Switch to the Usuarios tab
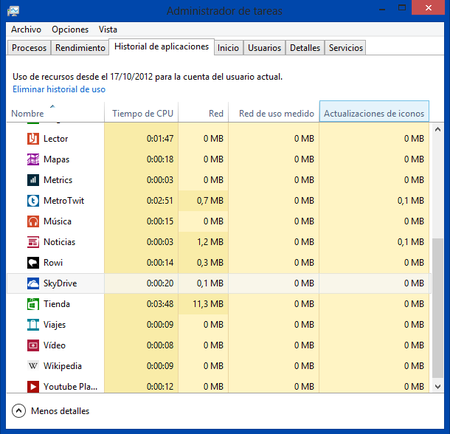The height and width of the screenshot is (434, 450). tap(264, 48)
